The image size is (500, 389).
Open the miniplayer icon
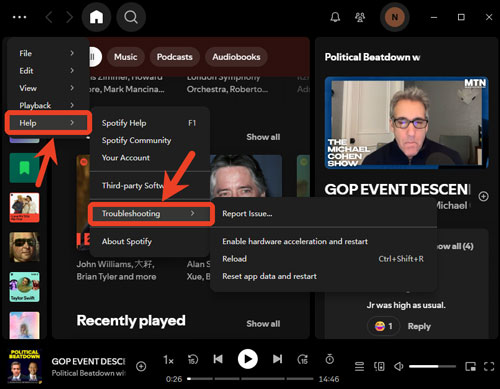470,367
